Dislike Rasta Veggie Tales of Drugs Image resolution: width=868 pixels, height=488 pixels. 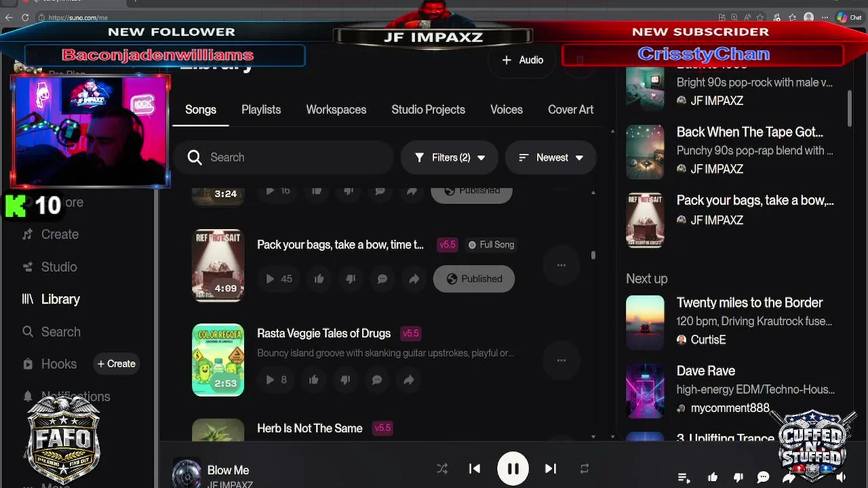(345, 380)
